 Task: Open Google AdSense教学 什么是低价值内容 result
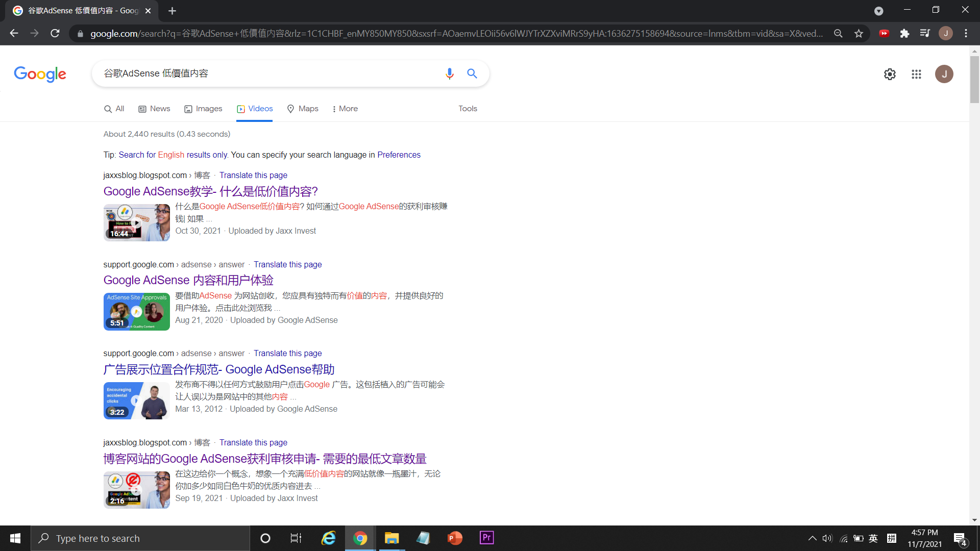click(x=210, y=191)
